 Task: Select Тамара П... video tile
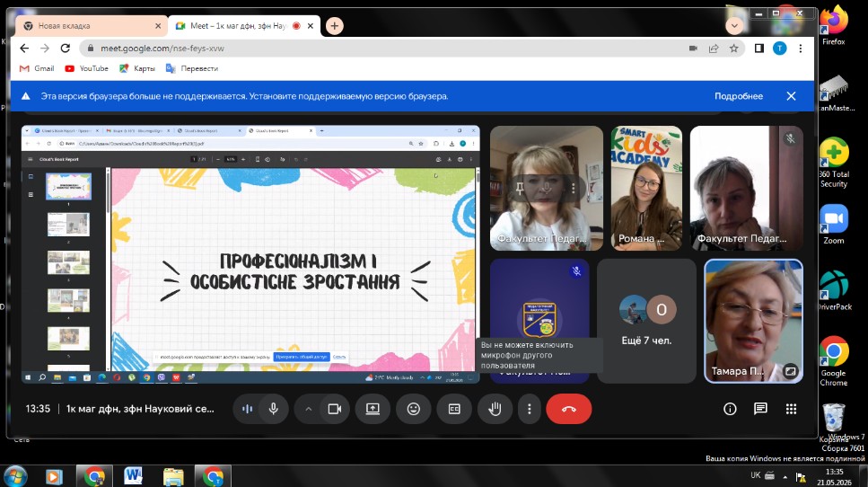click(x=753, y=321)
